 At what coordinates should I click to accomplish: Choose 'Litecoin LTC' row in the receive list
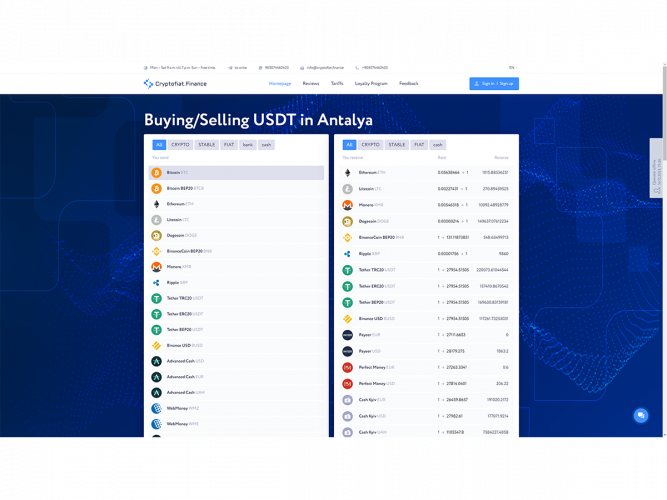point(426,189)
